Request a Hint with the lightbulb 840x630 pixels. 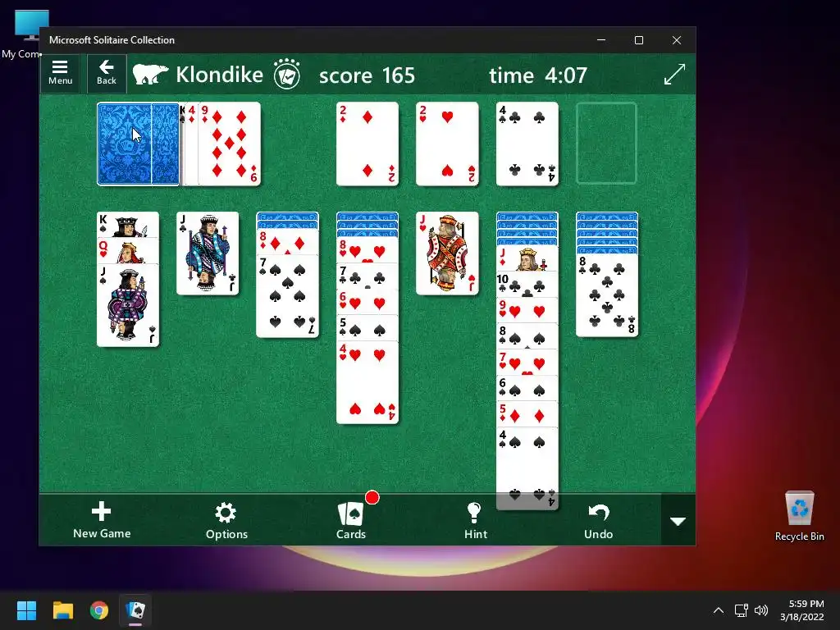point(475,520)
